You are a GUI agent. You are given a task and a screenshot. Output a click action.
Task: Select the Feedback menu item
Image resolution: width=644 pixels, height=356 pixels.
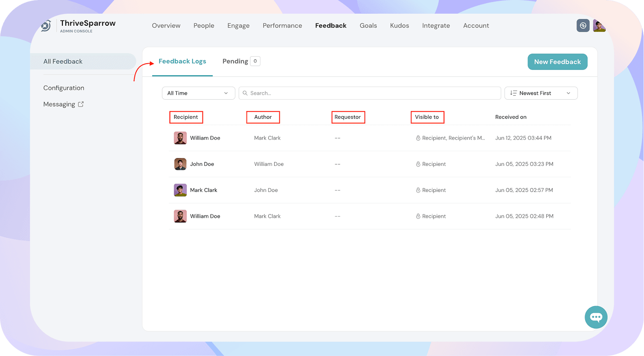tap(331, 26)
